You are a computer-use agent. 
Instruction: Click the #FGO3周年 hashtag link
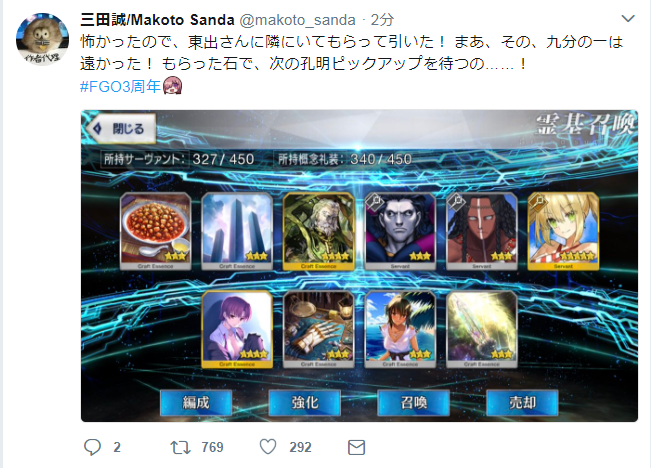coord(120,86)
